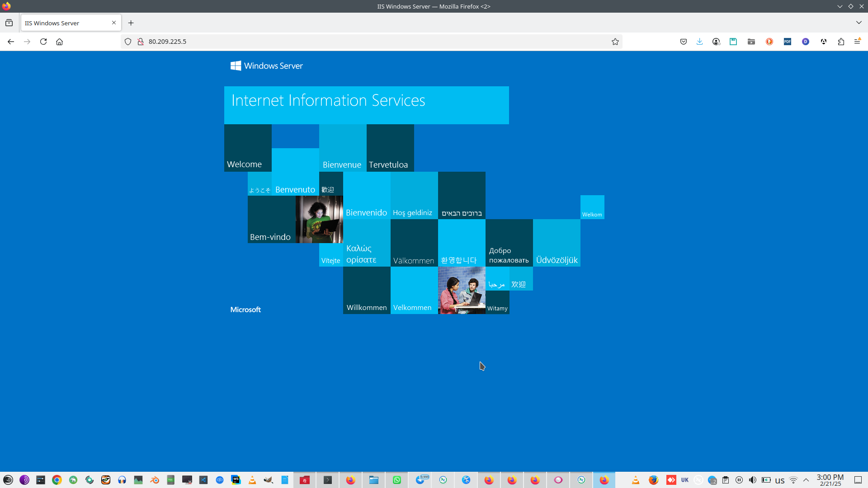The width and height of the screenshot is (868, 488).
Task: Click the insecure connection padlock icon
Action: 141,42
